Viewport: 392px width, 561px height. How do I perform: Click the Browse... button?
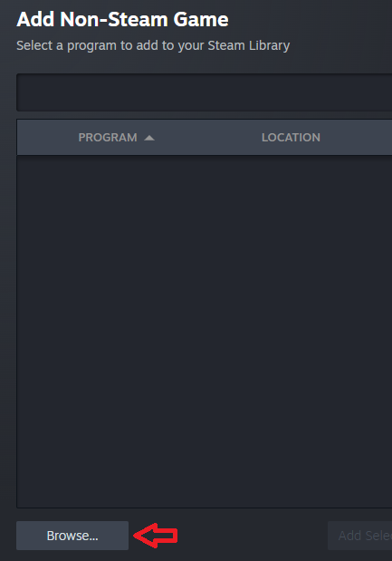click(x=72, y=536)
